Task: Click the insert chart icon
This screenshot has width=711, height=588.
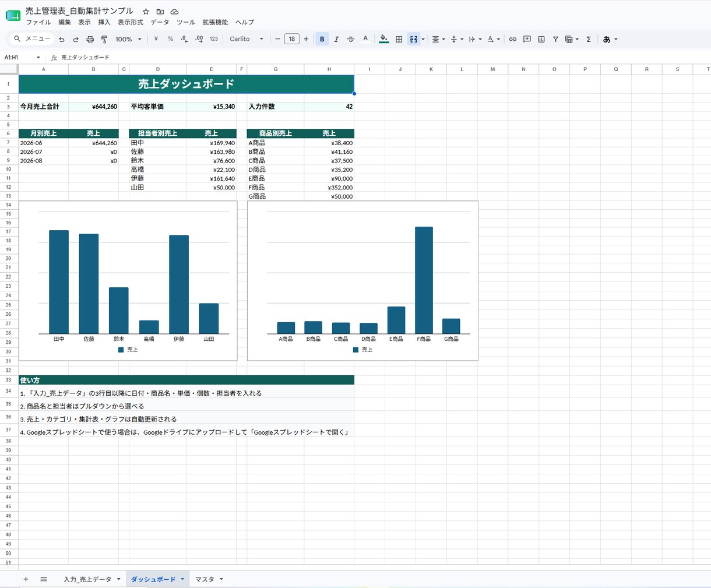Action: point(541,39)
